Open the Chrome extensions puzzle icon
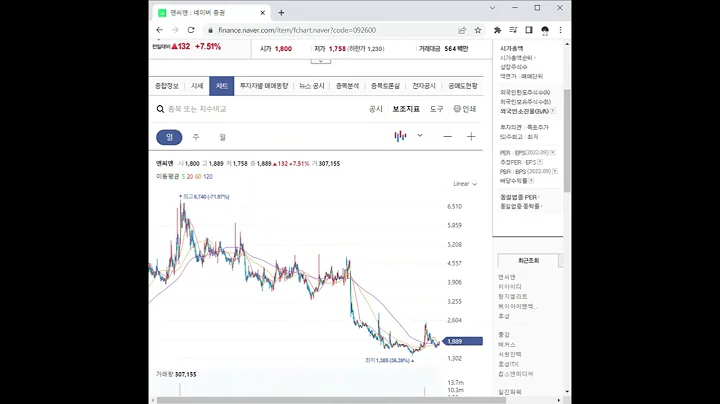The height and width of the screenshot is (404, 720). coord(497,30)
